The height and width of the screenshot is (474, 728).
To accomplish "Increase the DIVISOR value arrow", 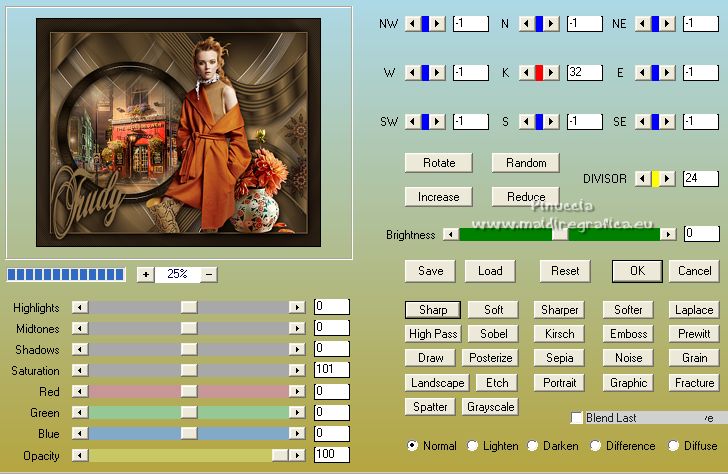I will click(668, 178).
